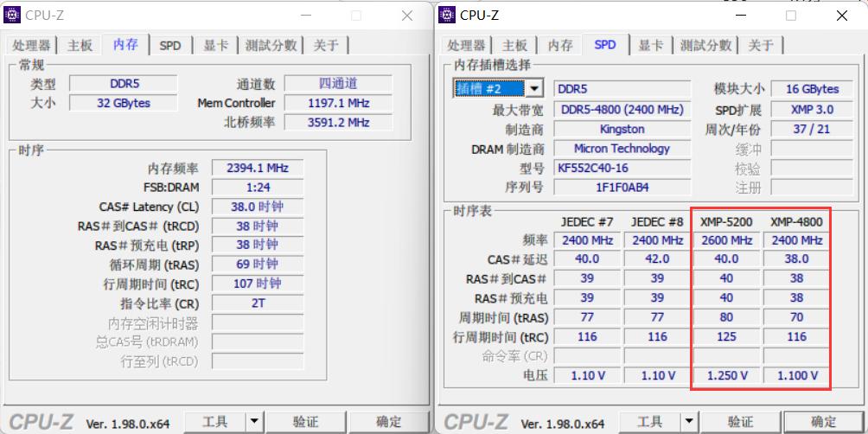This screenshot has height=434, width=868.
Task: Click the 内存频率 value 2394.1 MHz
Action: [258, 169]
